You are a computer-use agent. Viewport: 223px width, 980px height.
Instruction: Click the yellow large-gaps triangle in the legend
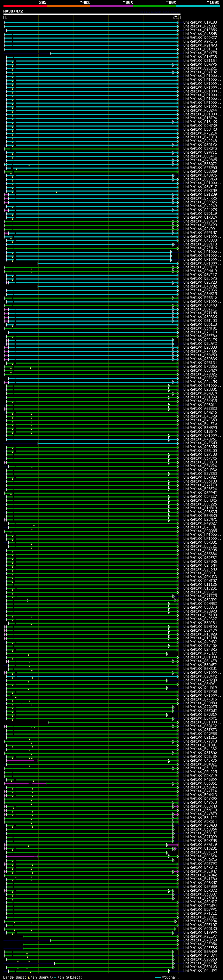coord(29,977)
